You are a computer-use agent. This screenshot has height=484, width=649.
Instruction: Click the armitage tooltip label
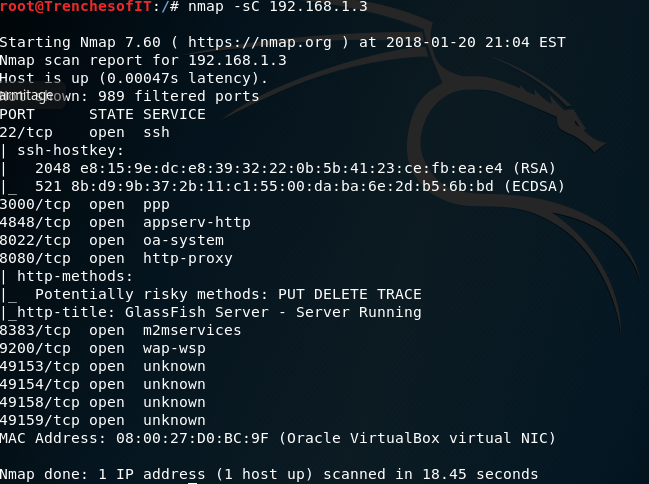pos(26,95)
